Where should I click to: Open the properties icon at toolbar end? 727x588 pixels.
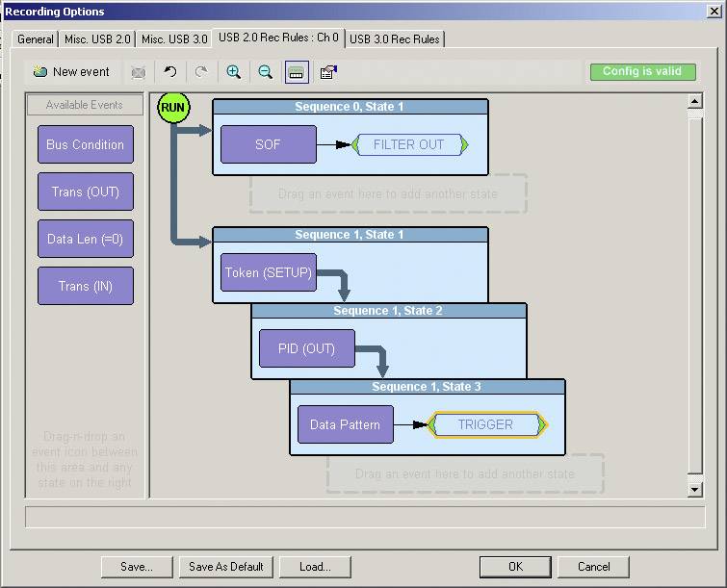[x=327, y=72]
